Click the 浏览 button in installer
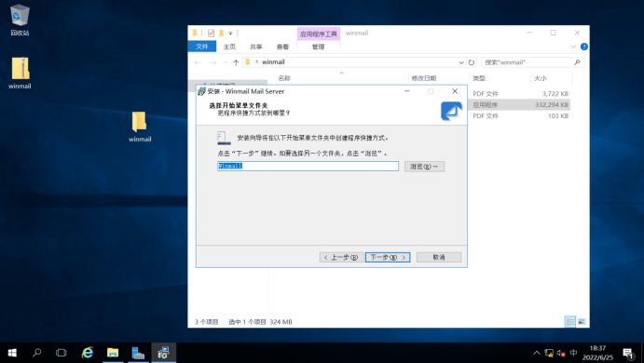This screenshot has height=363, width=644. (x=424, y=166)
